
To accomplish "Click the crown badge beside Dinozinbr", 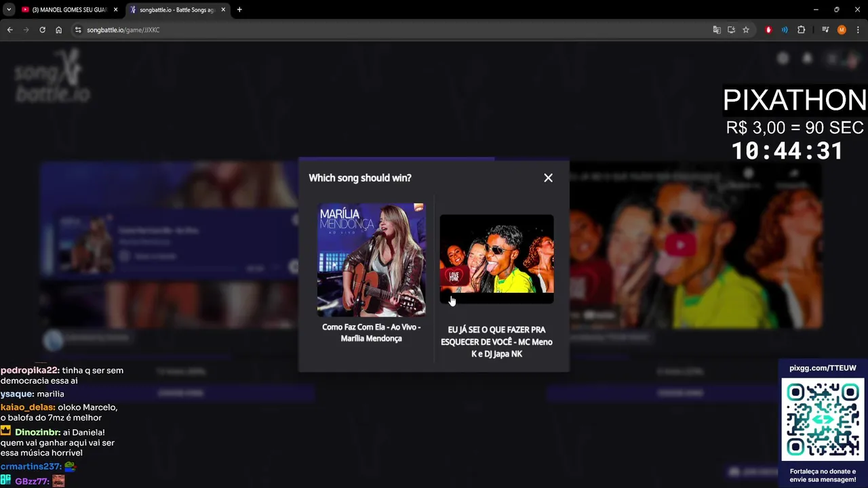I will tap(6, 431).
